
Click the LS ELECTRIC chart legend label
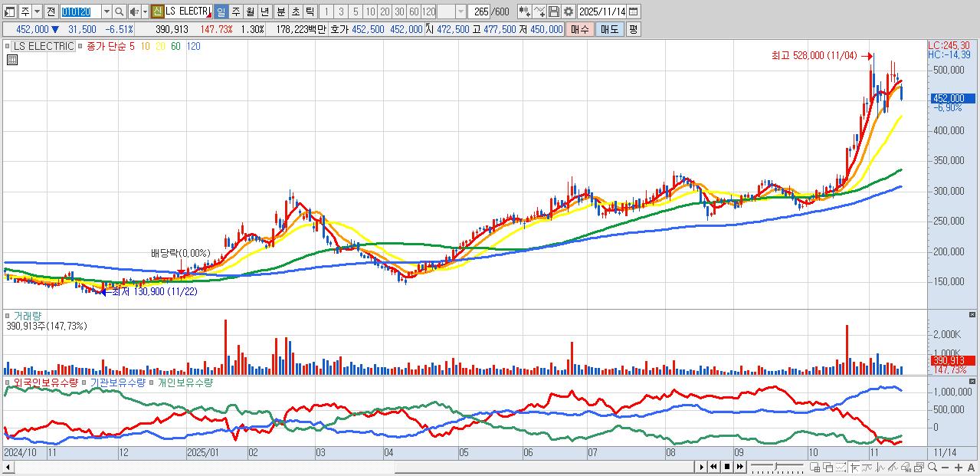44,46
